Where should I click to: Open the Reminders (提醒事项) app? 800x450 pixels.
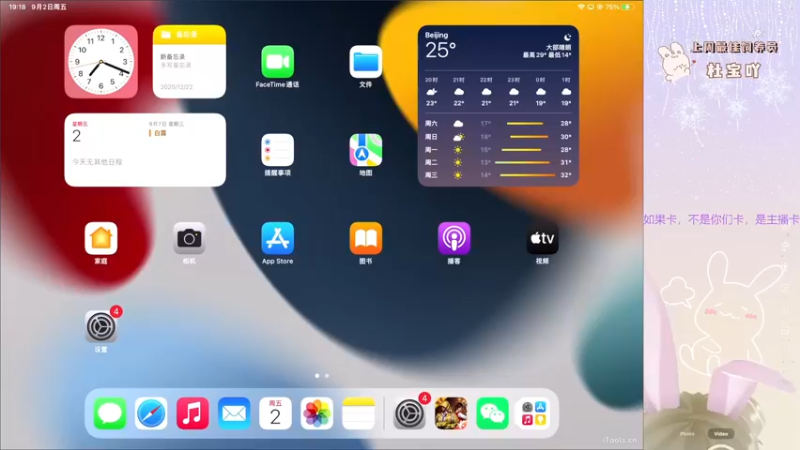pyautogui.click(x=278, y=150)
